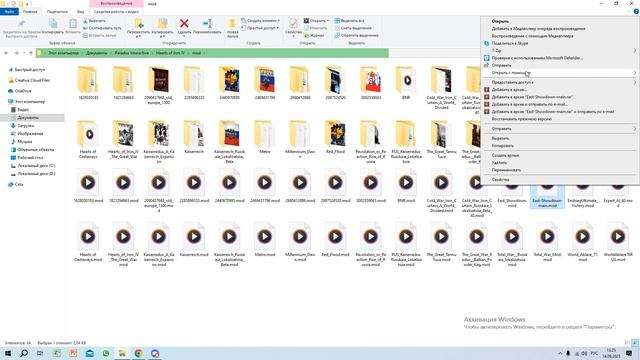Select the BNR.mod file

tap(406, 187)
